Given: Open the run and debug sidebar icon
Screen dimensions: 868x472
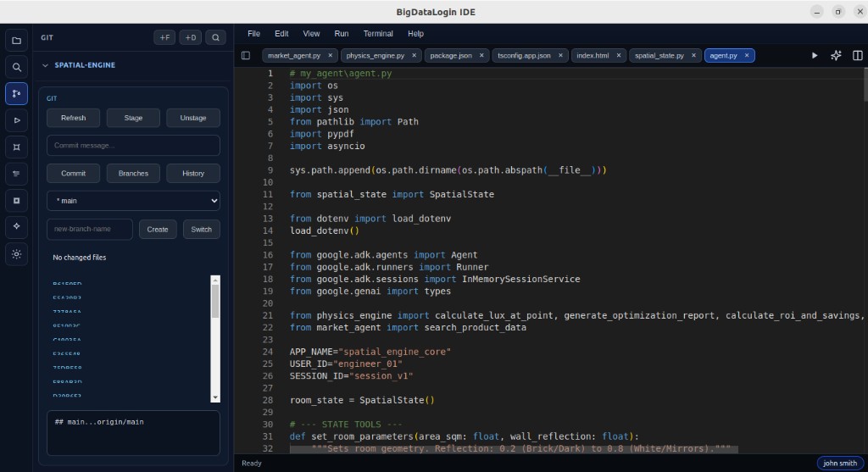Looking at the screenshot, I should 17,120.
